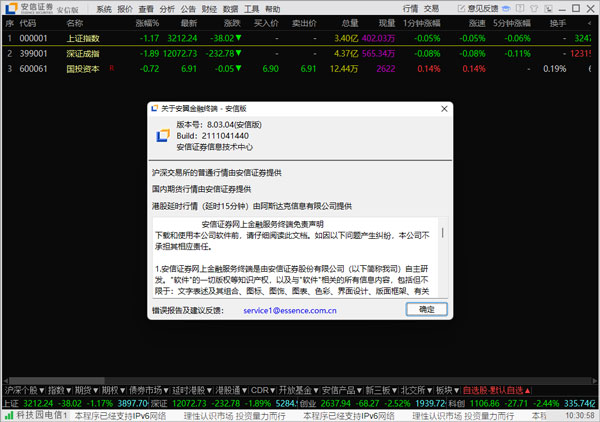Sort by the 最新 column header
This screenshot has height=422, width=600.
pyautogui.click(x=189, y=23)
